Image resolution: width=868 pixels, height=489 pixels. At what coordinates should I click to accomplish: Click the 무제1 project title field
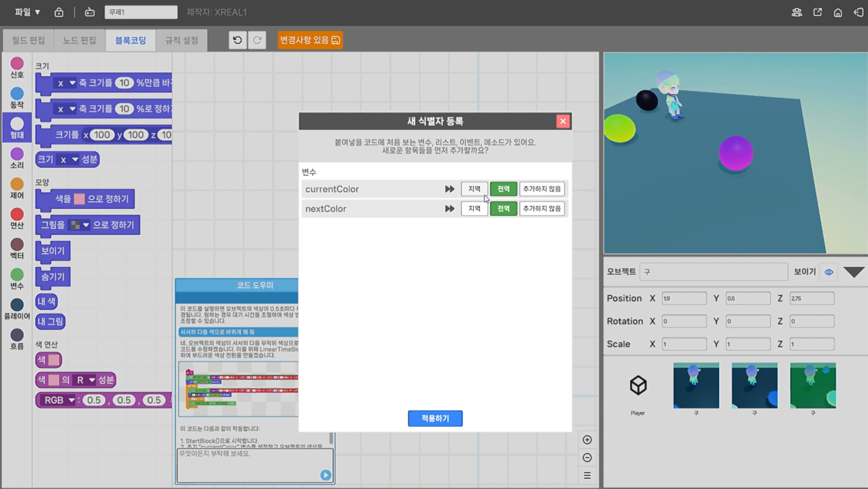[140, 11]
